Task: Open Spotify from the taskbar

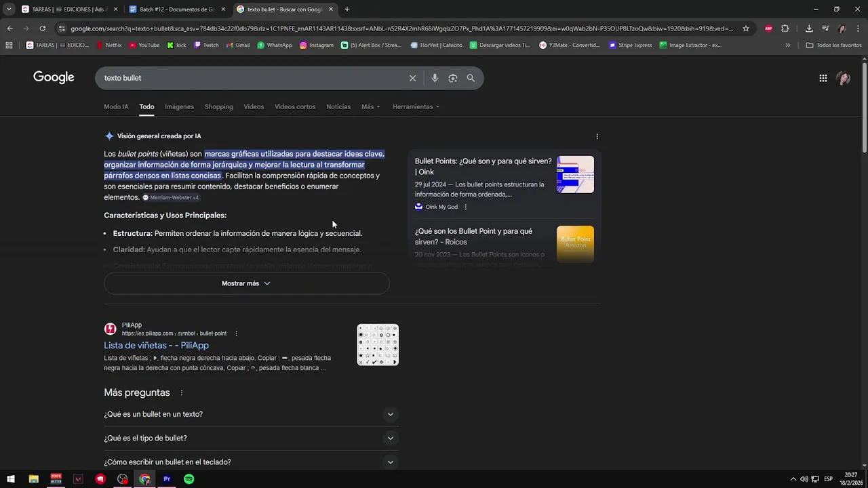Action: [189, 479]
